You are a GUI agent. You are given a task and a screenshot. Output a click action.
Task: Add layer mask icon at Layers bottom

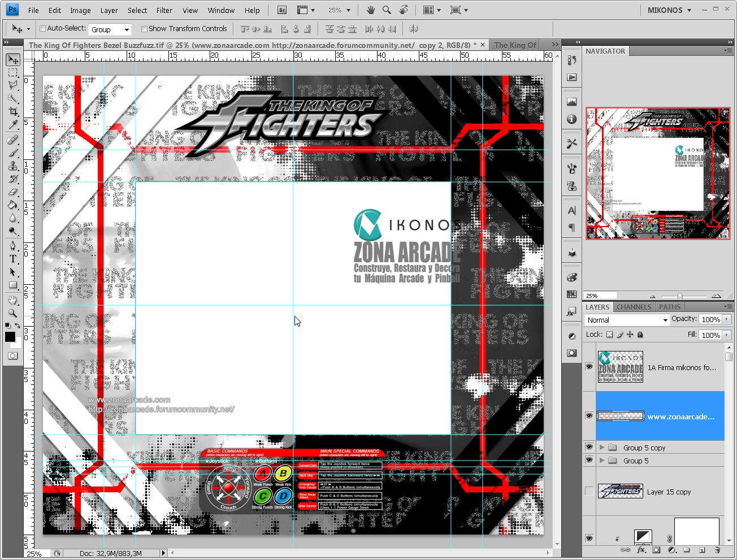pos(656,550)
